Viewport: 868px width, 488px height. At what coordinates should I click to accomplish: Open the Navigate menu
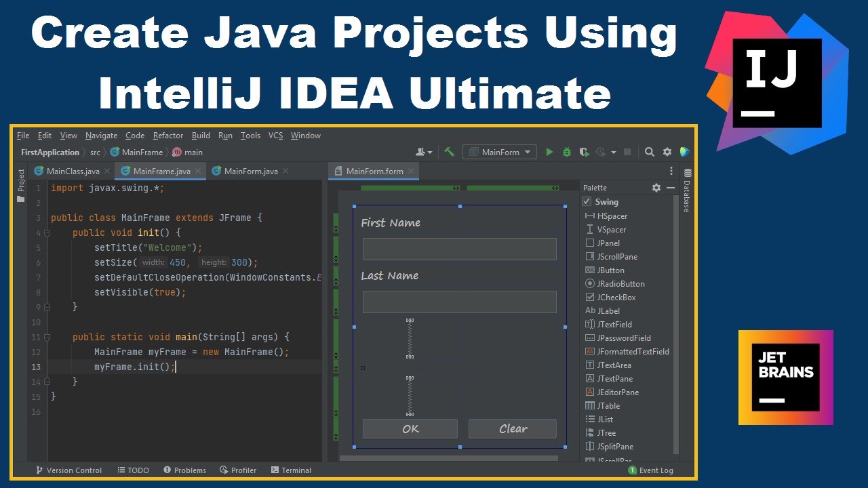click(101, 136)
